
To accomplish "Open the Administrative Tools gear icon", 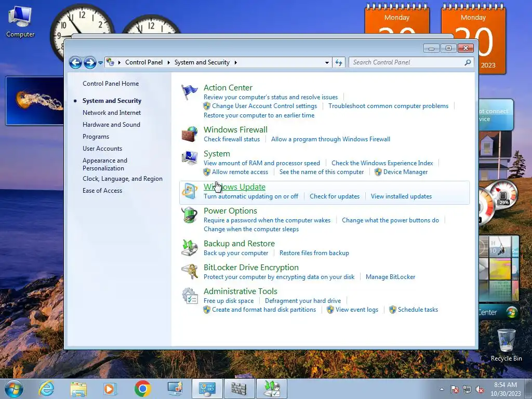I will [189, 296].
